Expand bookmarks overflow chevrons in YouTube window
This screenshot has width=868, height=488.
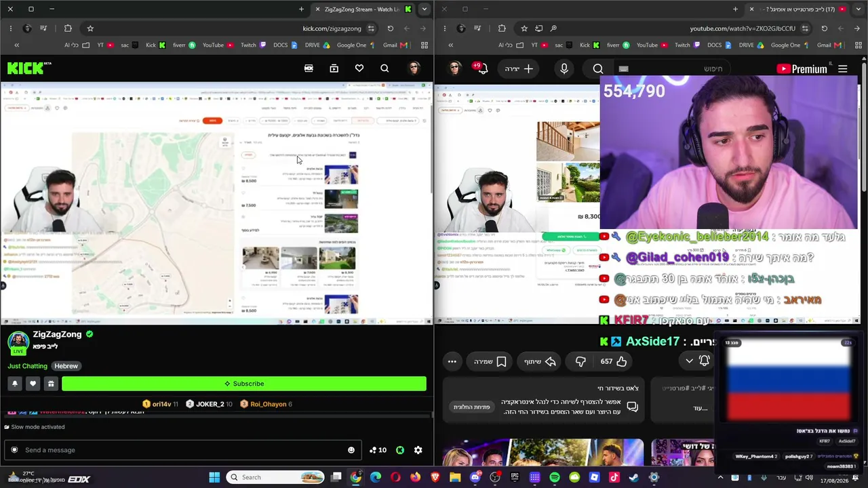coord(451,45)
